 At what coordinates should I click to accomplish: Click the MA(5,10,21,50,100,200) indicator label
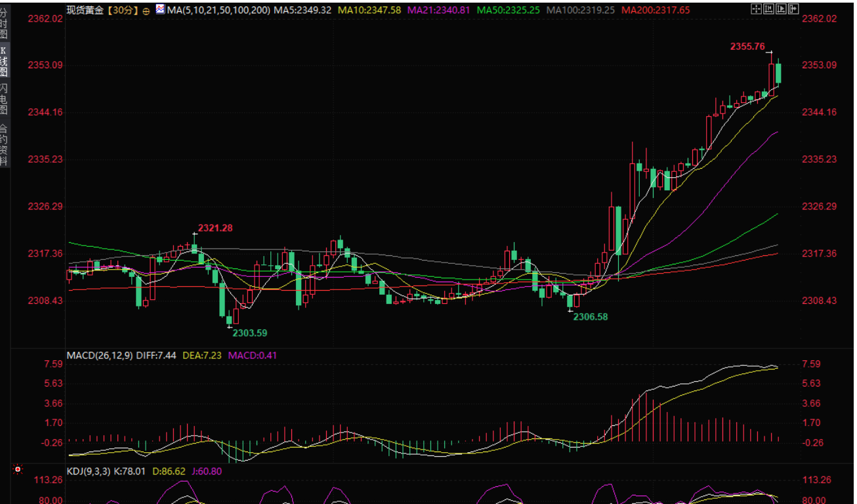219,10
